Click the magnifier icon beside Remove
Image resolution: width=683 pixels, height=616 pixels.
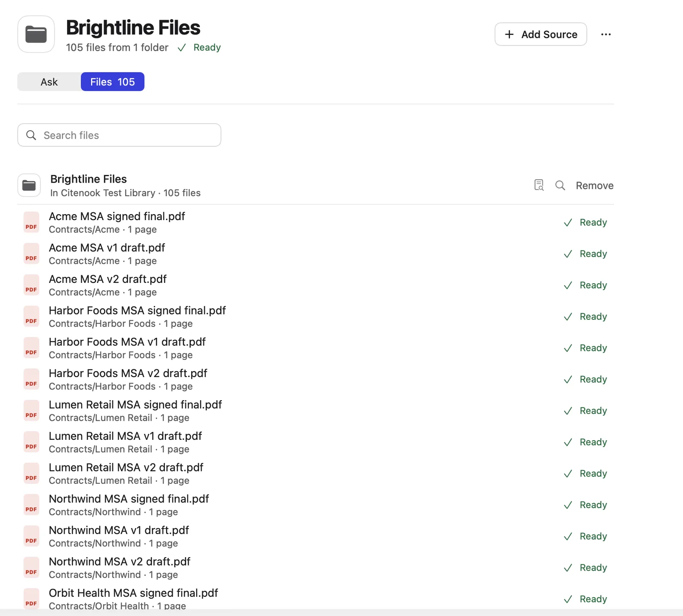560,185
